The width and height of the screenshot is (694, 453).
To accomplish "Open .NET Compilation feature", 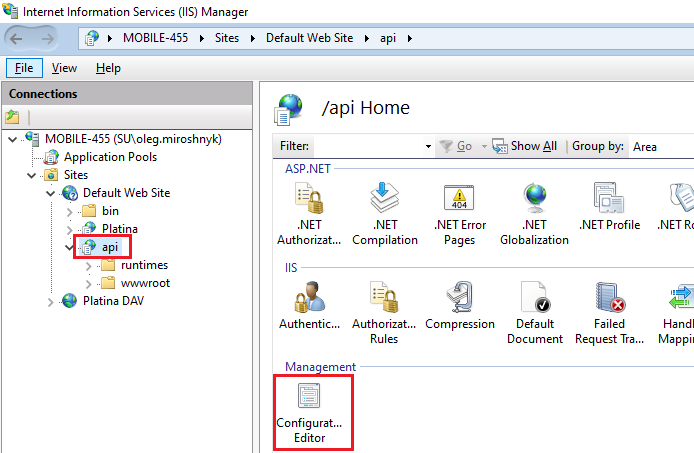I will (385, 214).
